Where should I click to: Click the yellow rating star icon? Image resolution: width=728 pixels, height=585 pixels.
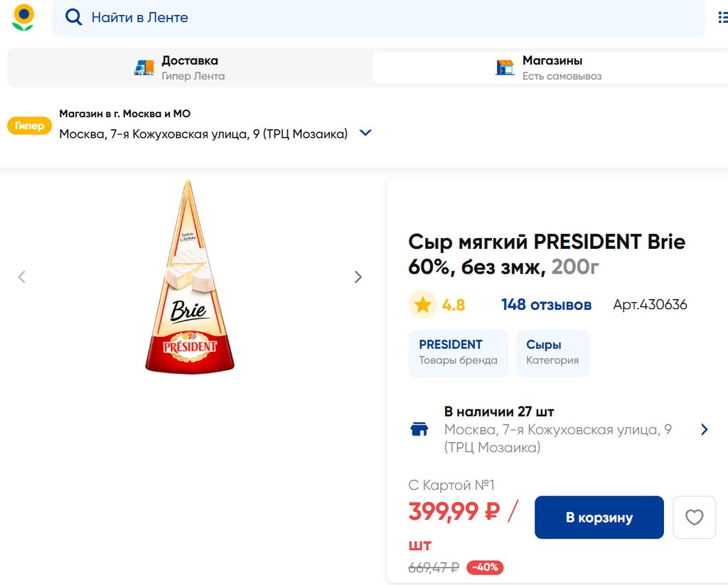423,305
